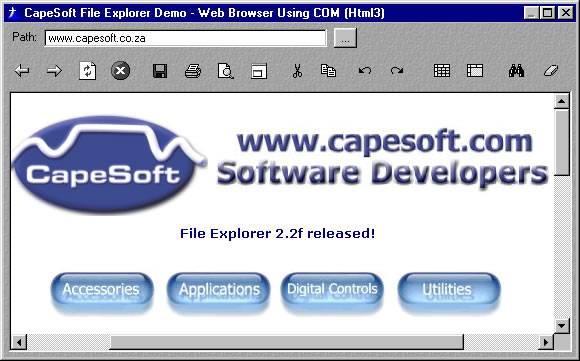Find text with binoculars icon
The image size is (580, 361).
(516, 70)
